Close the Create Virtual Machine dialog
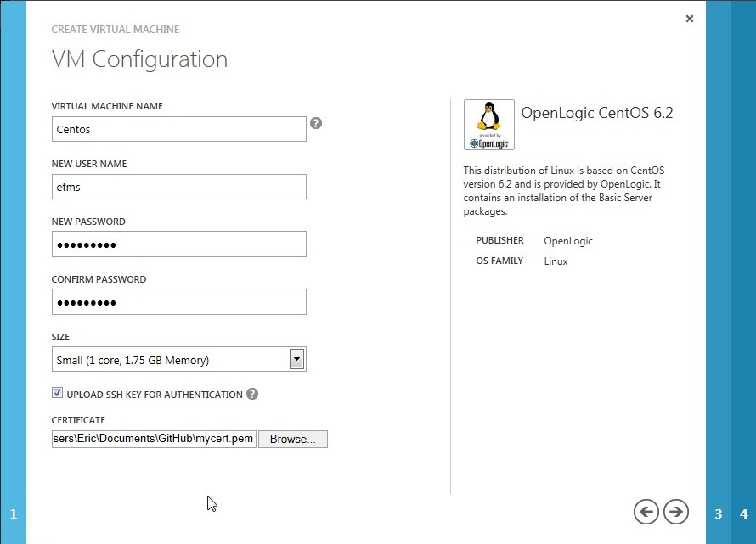Screen dimensions: 756x544 point(689,18)
